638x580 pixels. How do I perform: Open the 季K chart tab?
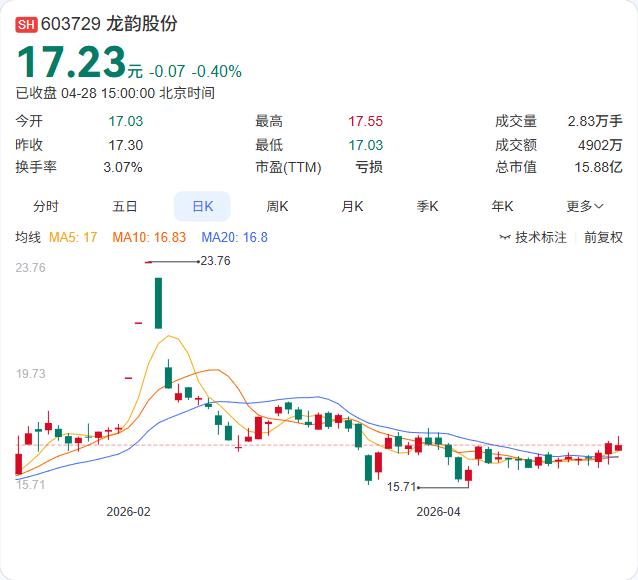[427, 206]
